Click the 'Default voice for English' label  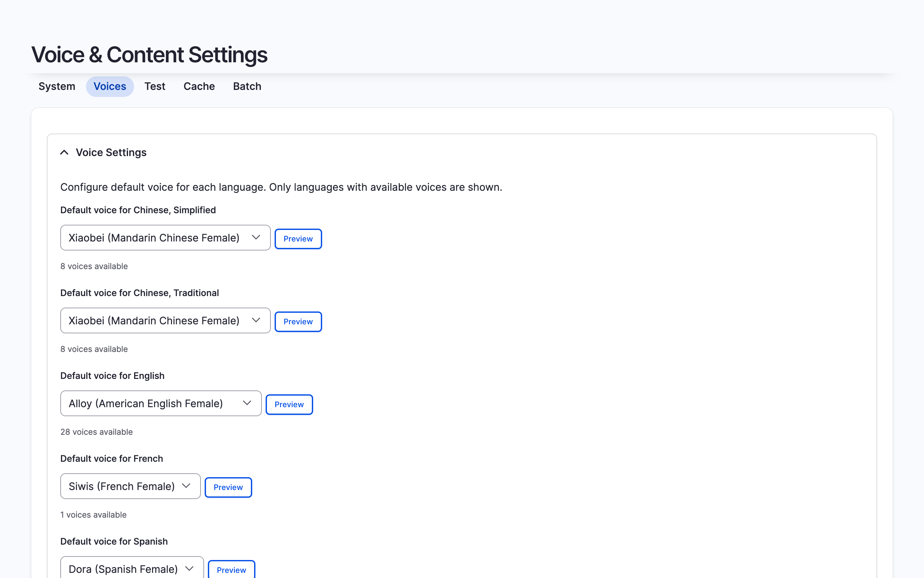pyautogui.click(x=112, y=376)
